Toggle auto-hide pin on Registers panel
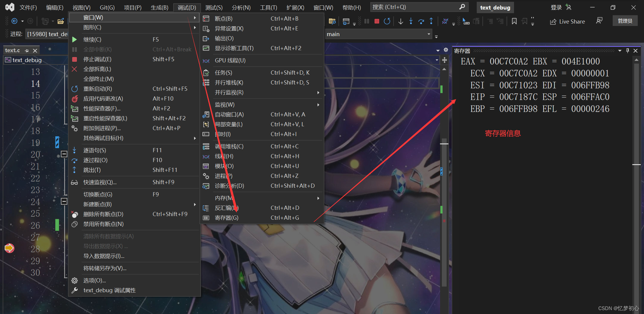Image resolution: width=644 pixels, height=314 pixels. point(628,51)
